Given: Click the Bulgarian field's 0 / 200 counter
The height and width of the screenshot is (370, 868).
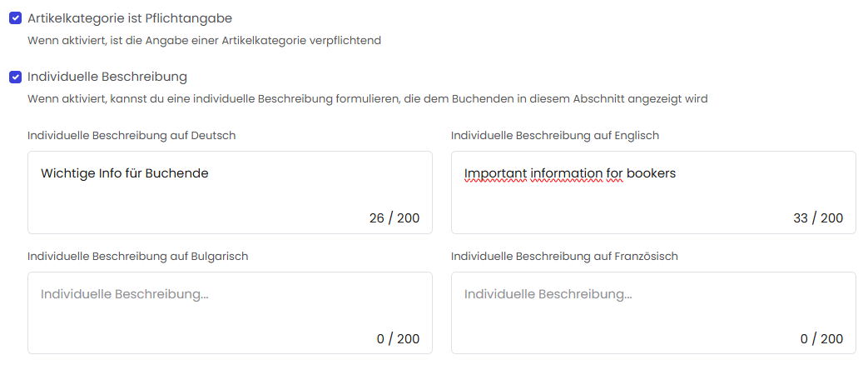Looking at the screenshot, I should click(398, 339).
